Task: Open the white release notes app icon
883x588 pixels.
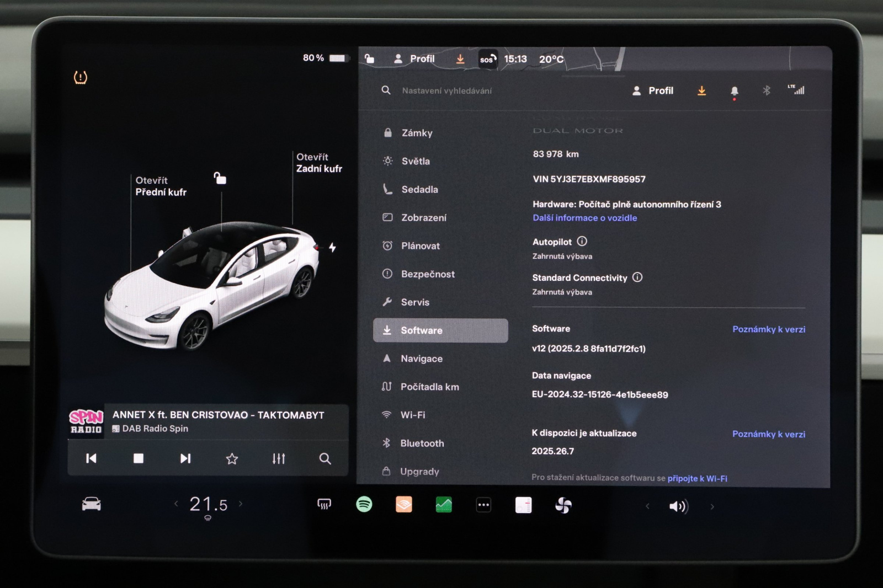Action: pos(523,505)
